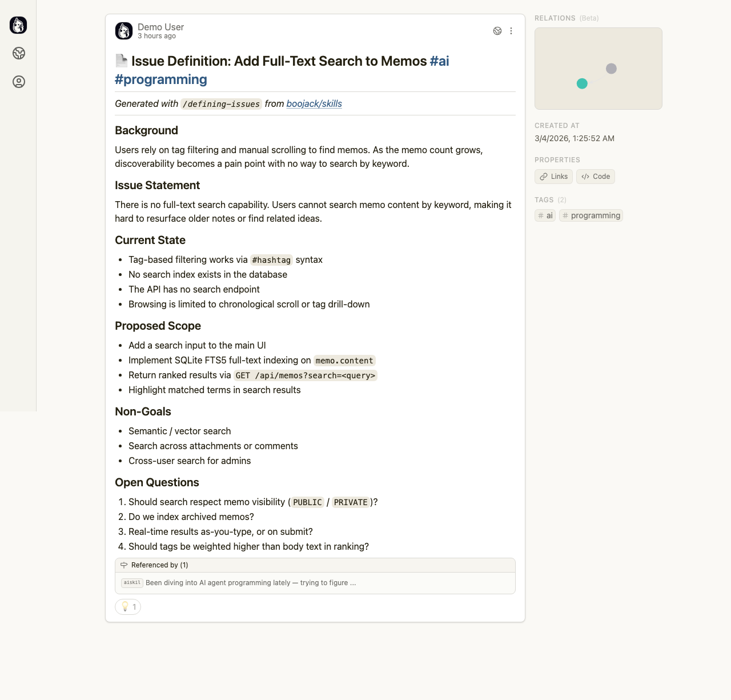The height and width of the screenshot is (700, 731).
Task: Click the public visibility globe on the memo
Action: click(497, 31)
